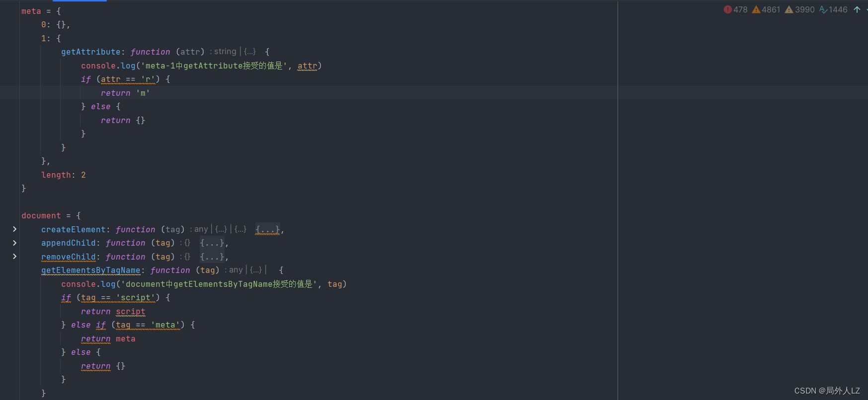This screenshot has width=868, height=400.
Task: Click the {…} inlay hint after getAttribute's string type
Action: [x=250, y=52]
